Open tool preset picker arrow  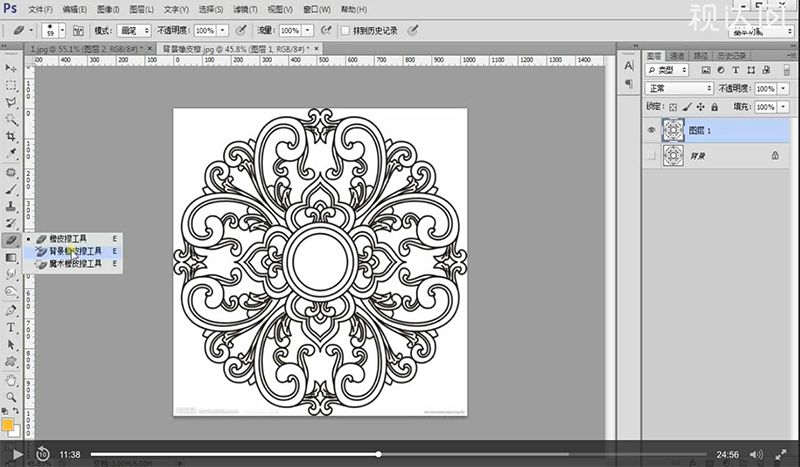tap(31, 31)
